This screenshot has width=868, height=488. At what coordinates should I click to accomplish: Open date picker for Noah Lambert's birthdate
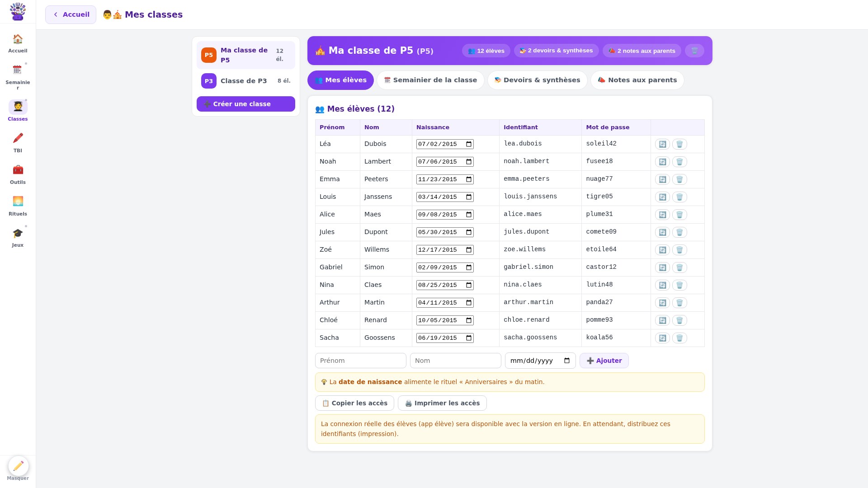pos(469,162)
